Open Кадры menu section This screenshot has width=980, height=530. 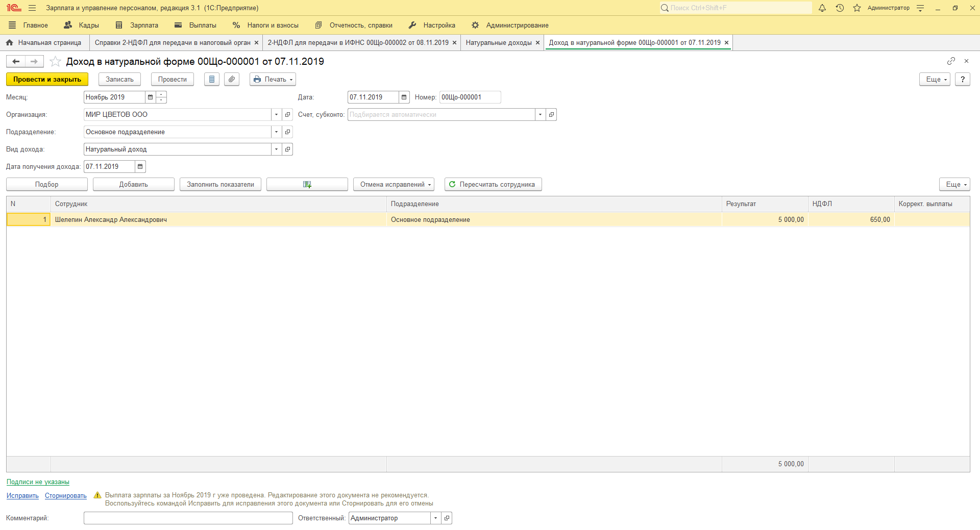pyautogui.click(x=82, y=25)
